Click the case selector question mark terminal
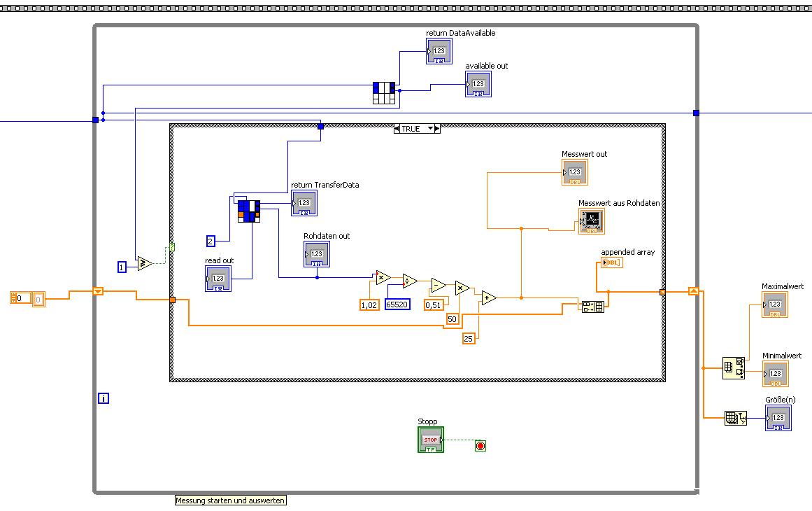812x511 pixels. [x=172, y=247]
